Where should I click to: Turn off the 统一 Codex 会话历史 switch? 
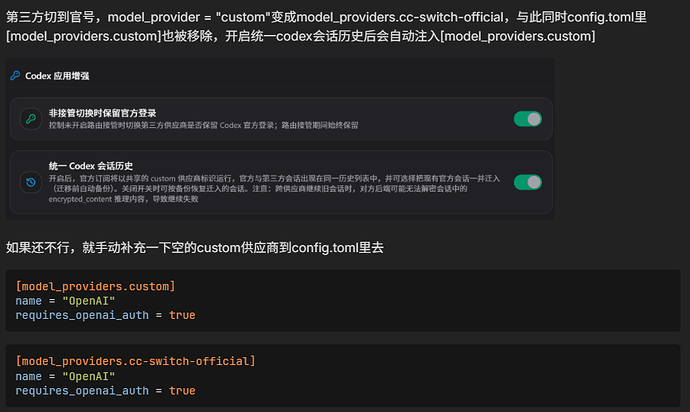[528, 182]
